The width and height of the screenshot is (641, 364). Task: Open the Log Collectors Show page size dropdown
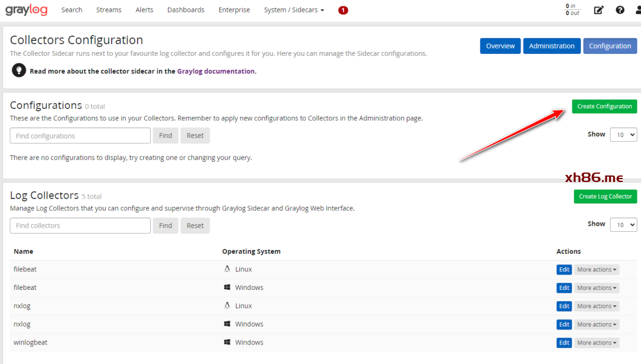(624, 225)
